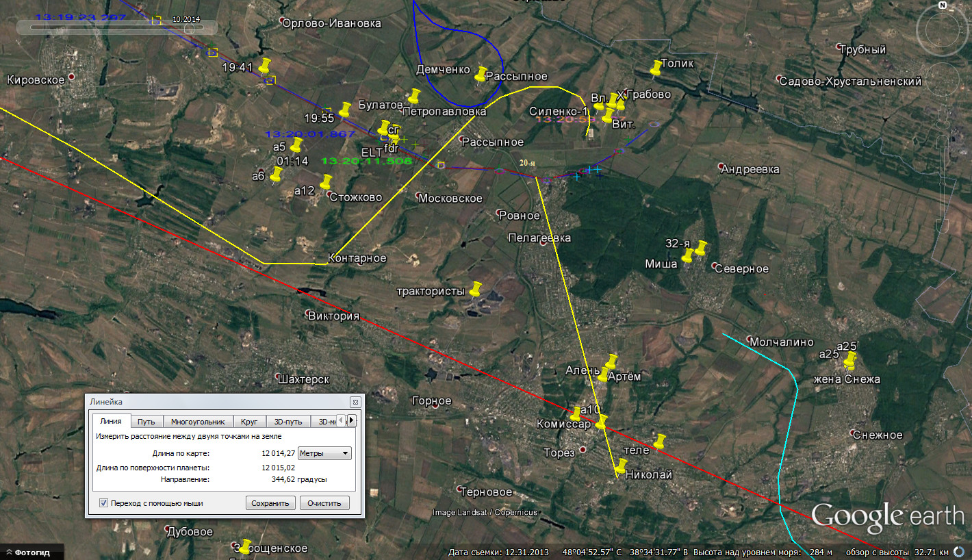Click the Андреевка village label

(x=750, y=169)
